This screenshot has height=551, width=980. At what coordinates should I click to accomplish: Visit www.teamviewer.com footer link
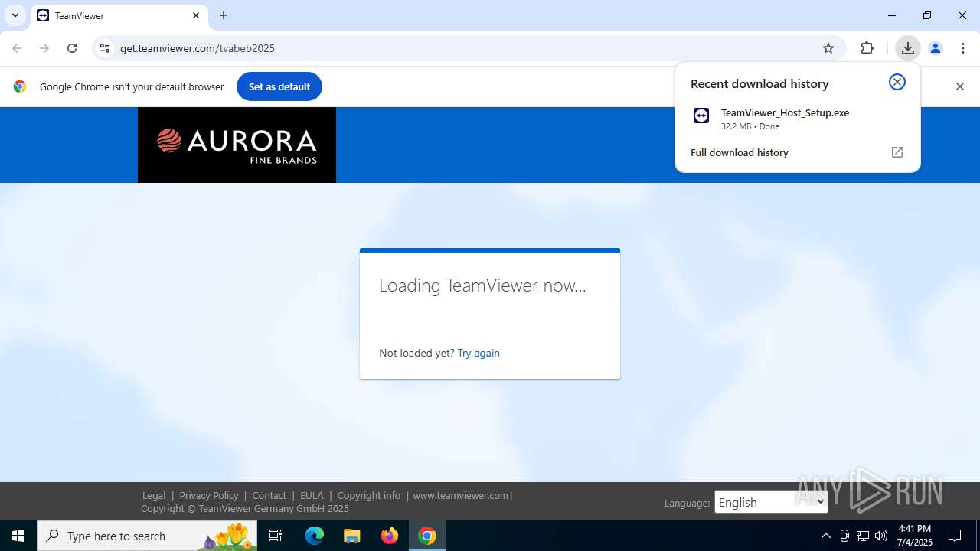click(x=460, y=495)
